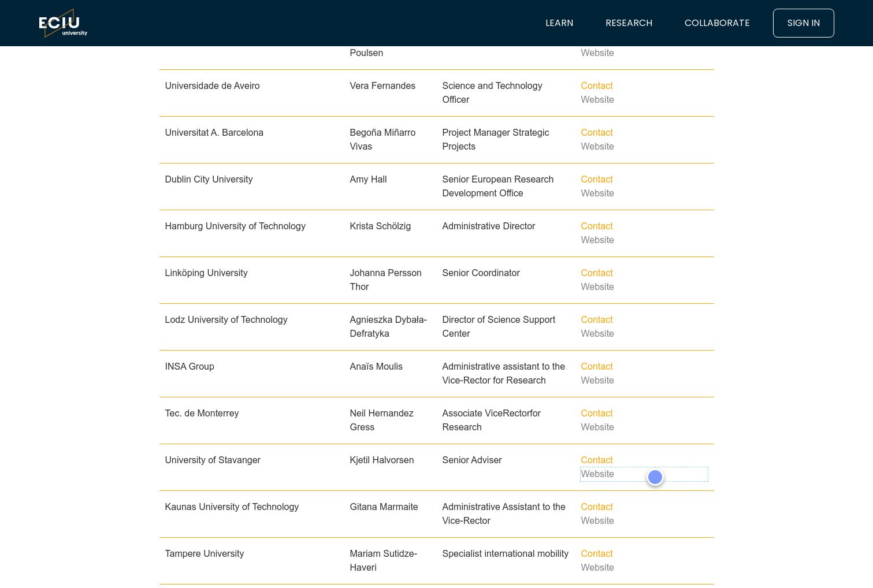Open Website link in the Poulsen row
This screenshot has height=588, width=873.
coord(597,53)
